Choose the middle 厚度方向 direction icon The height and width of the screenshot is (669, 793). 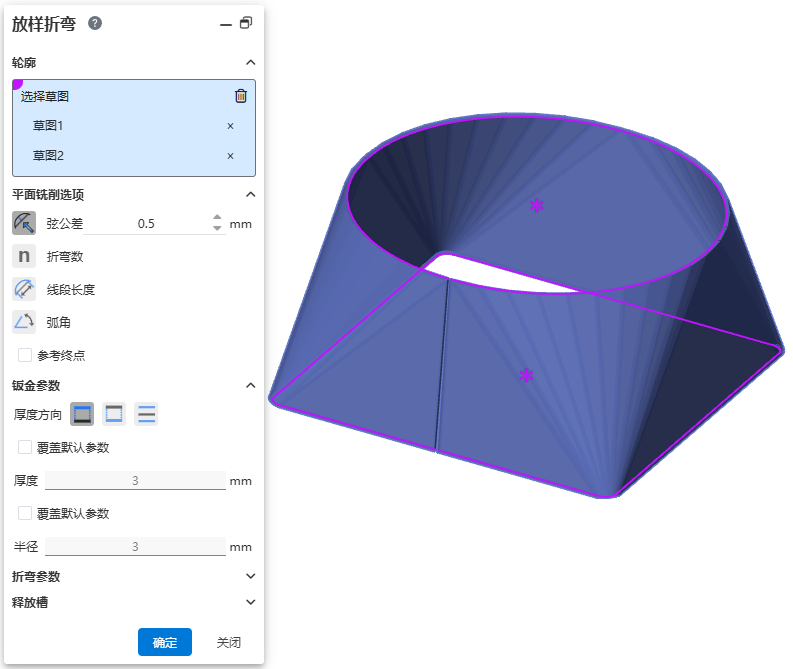(114, 414)
